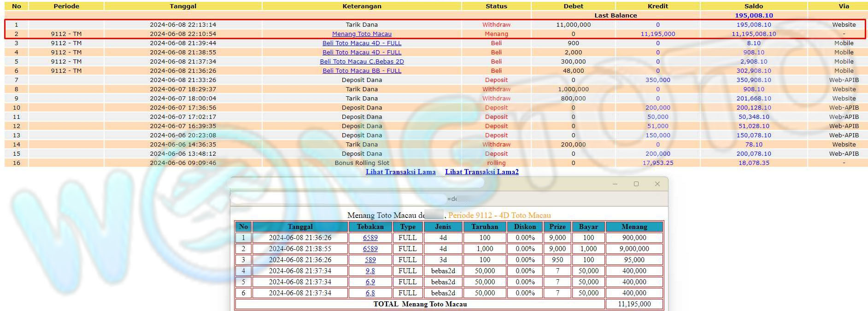The image size is (868, 311).
Task: Click guess 6589 in popup row 1
Action: coord(370,238)
